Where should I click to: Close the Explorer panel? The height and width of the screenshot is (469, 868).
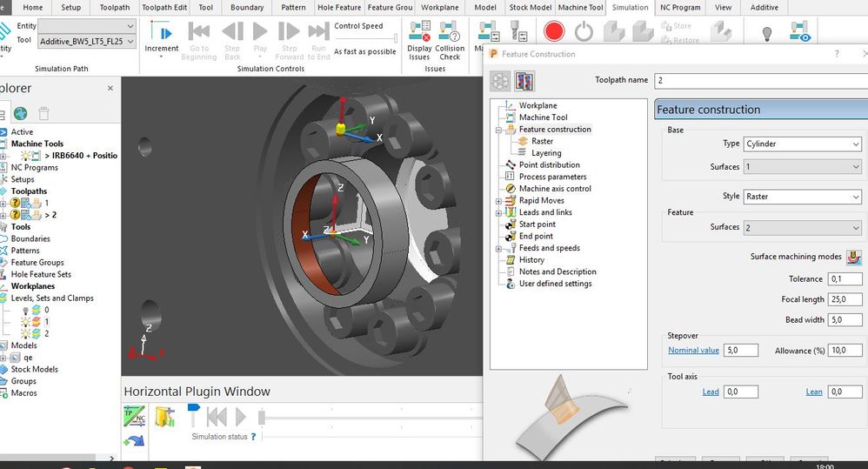[110, 88]
